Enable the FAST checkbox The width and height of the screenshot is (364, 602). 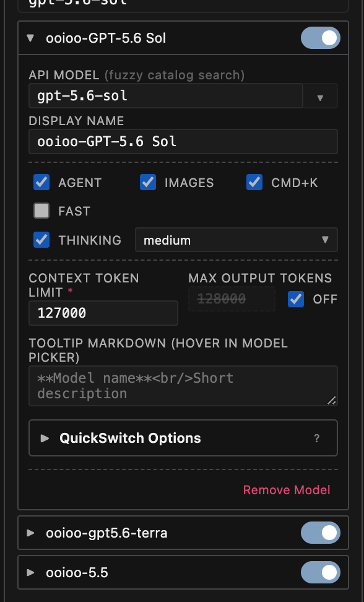point(41,211)
